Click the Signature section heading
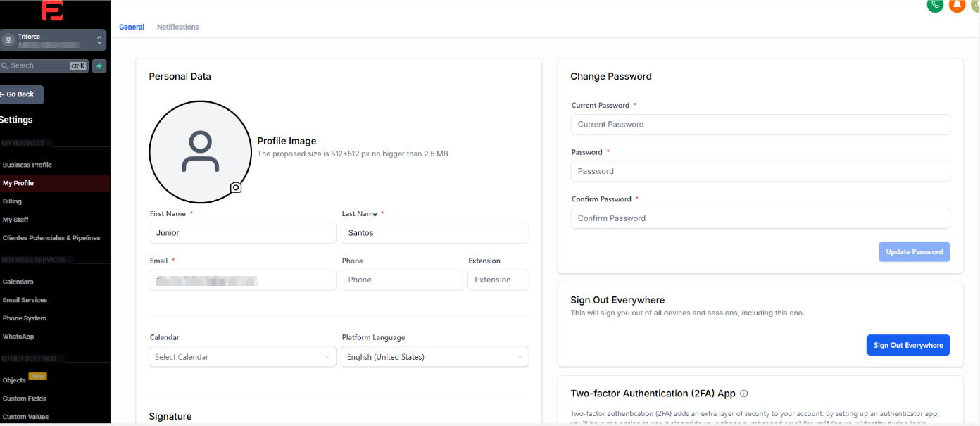The width and height of the screenshot is (980, 426). coord(170,417)
